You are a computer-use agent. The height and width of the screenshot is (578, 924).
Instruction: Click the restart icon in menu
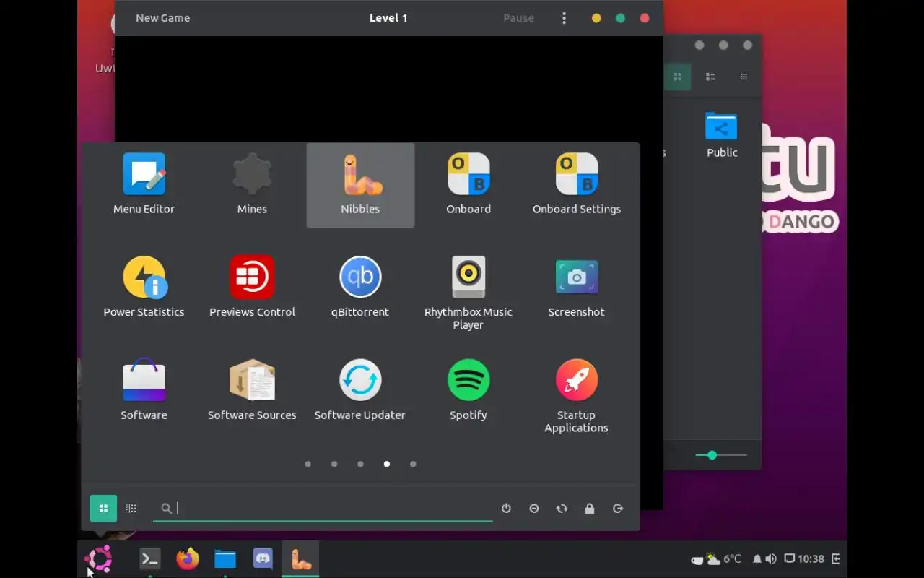(562, 509)
